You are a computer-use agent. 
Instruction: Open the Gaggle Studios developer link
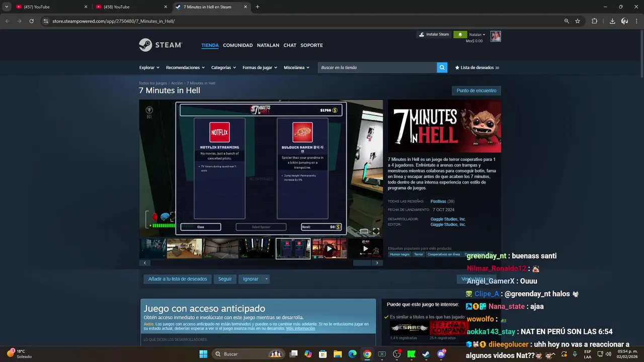(x=448, y=219)
